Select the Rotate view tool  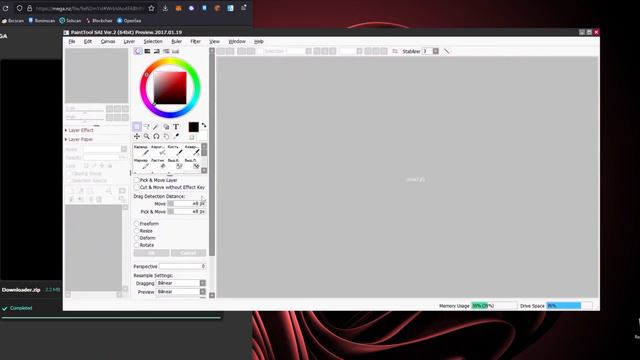(x=156, y=136)
